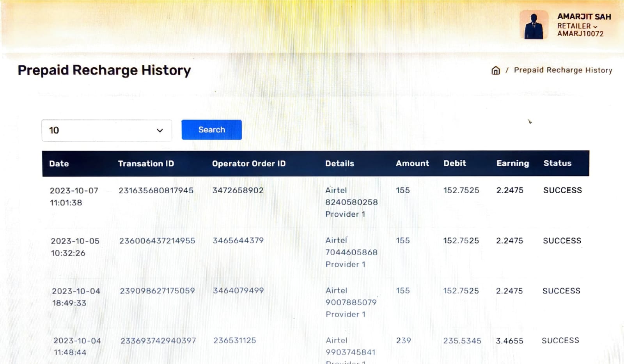Click the Debit column header
624x364 pixels.
point(454,164)
